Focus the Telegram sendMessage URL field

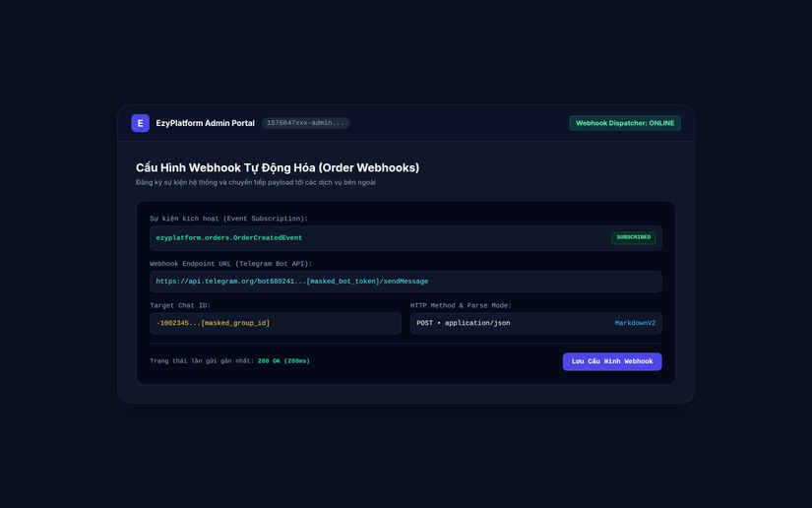(406, 282)
